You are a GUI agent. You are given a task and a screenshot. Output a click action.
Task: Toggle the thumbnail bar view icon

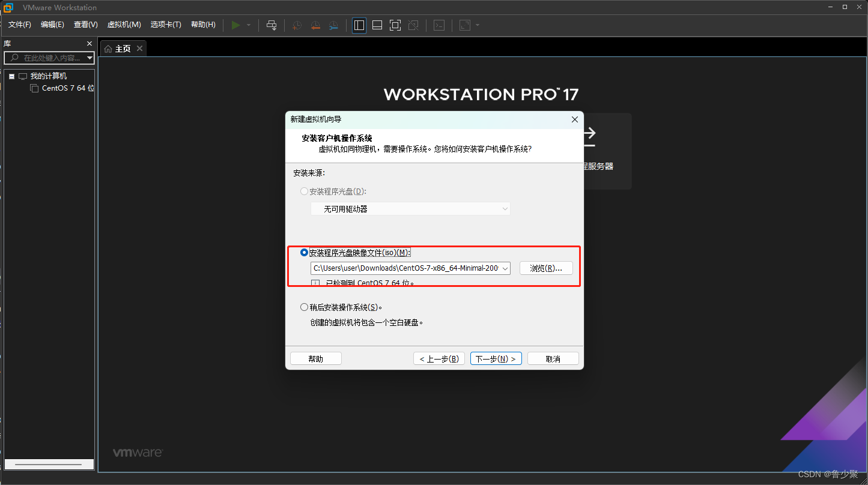(377, 25)
